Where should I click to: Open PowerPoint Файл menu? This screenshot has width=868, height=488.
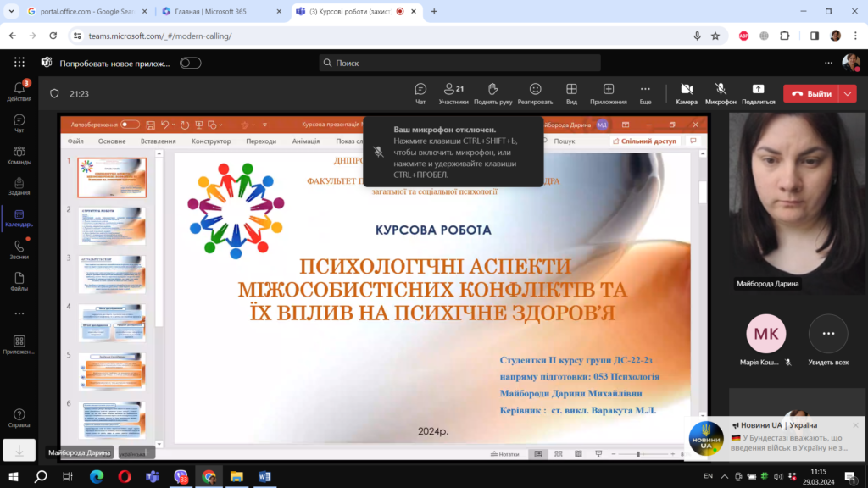click(x=75, y=141)
